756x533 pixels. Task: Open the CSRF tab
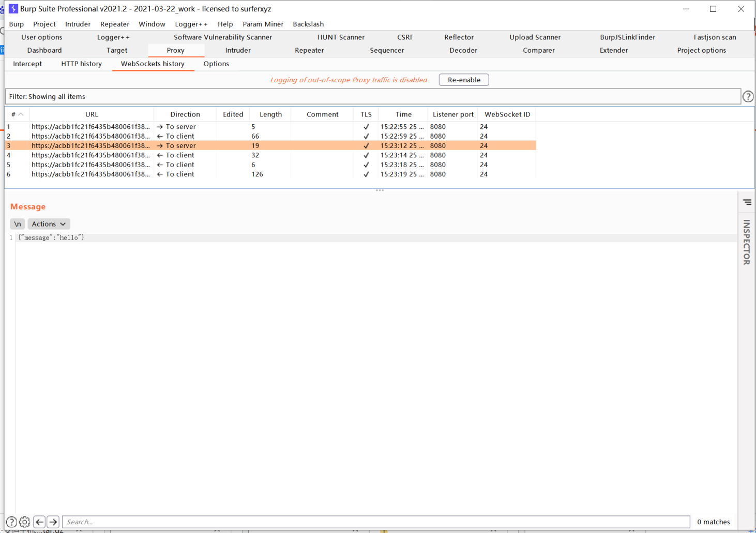pyautogui.click(x=405, y=37)
